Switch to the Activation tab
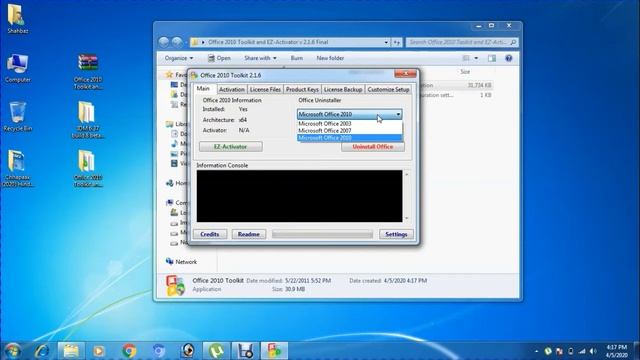The image size is (640, 360). pyautogui.click(x=231, y=89)
